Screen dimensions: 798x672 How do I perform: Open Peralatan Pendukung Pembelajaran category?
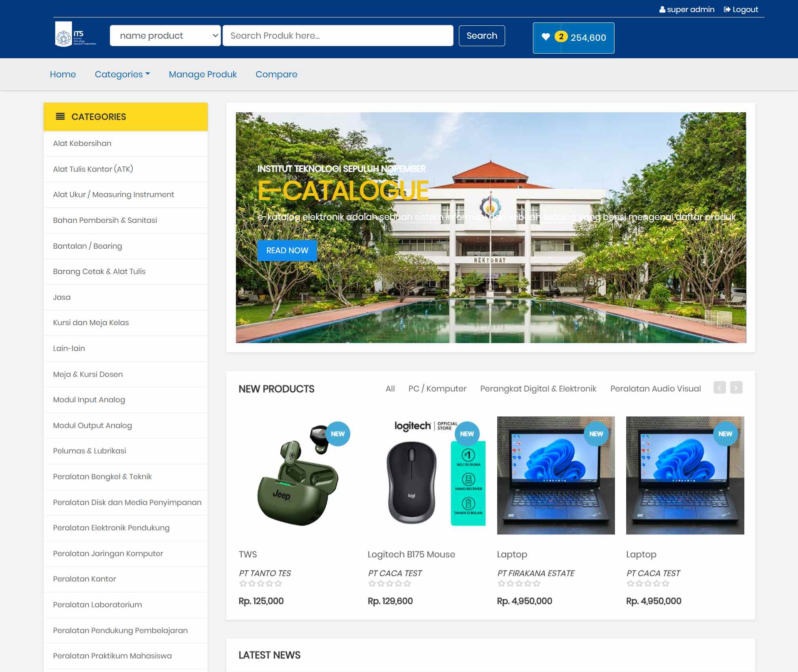pos(126,630)
